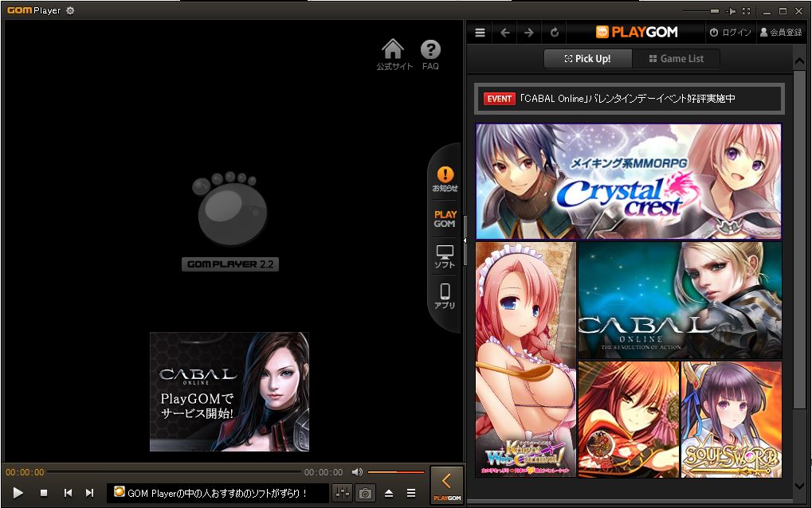Open the Crystal Crest MMORPG banner
The width and height of the screenshot is (812, 508).
tap(628, 181)
